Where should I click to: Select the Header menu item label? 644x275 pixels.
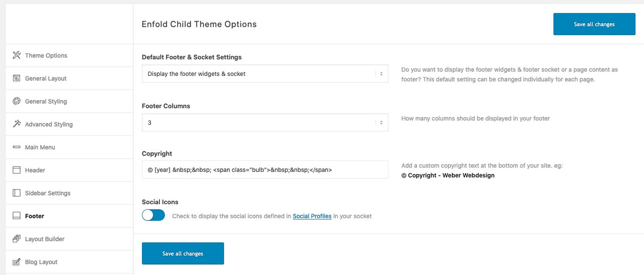click(35, 170)
